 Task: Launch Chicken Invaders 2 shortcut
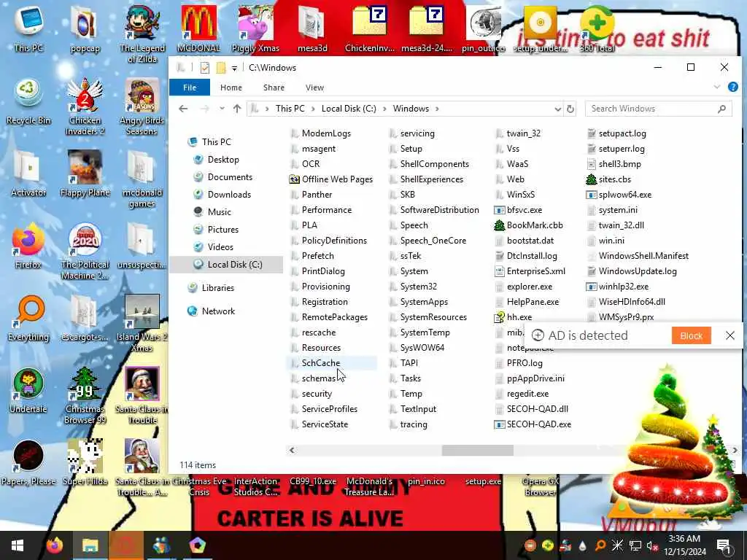click(85, 106)
